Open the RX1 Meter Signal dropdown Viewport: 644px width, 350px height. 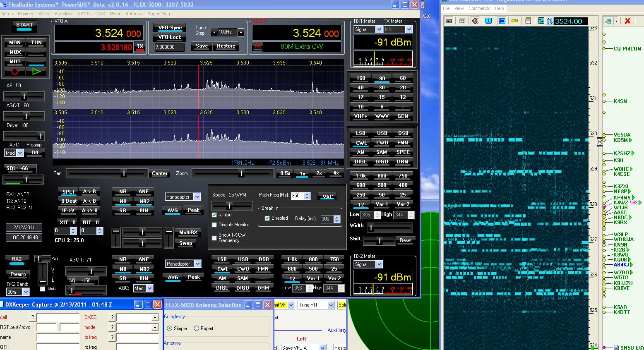pyautogui.click(x=379, y=29)
